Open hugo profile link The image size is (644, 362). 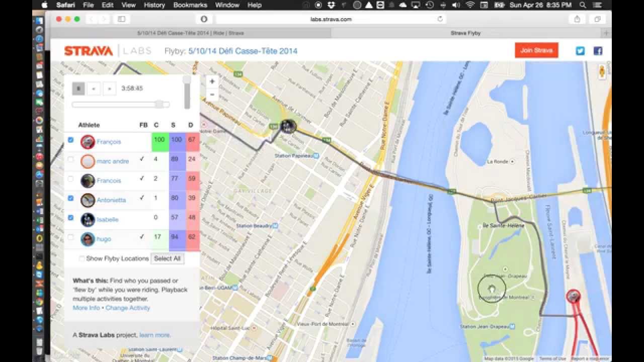click(104, 239)
